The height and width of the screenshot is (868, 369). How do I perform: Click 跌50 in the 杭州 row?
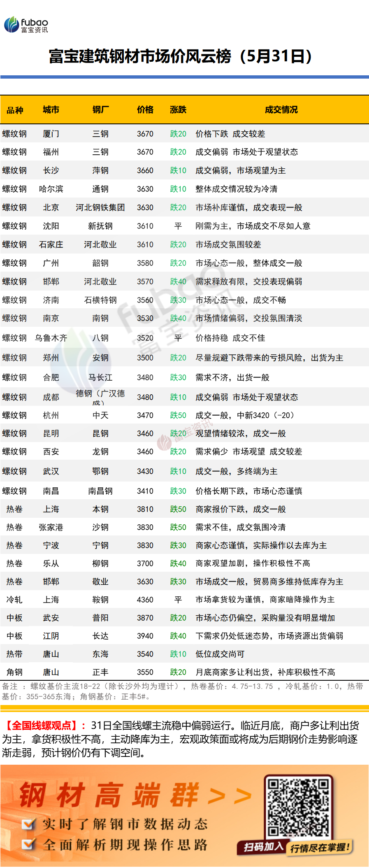tap(178, 415)
